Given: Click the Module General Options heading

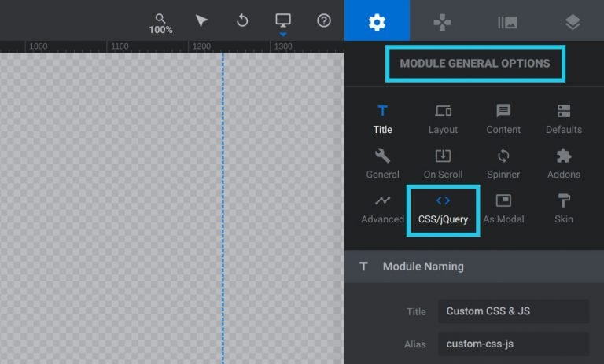Looking at the screenshot, I should [475, 64].
